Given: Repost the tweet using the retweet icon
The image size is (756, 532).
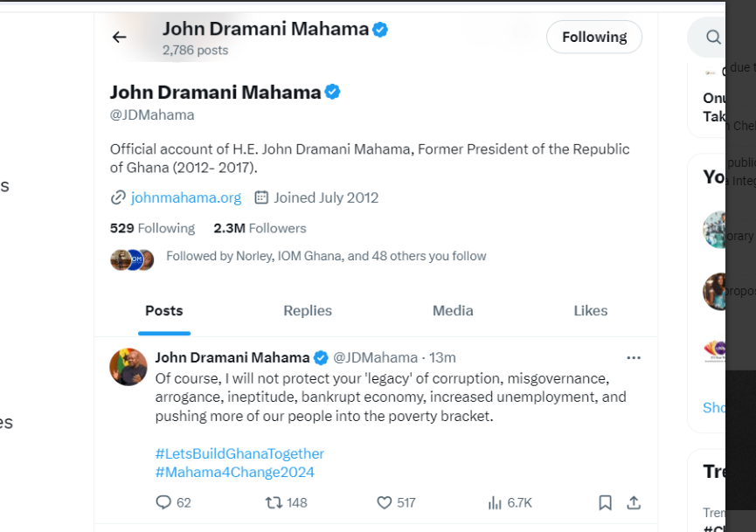Looking at the screenshot, I should point(274,502).
